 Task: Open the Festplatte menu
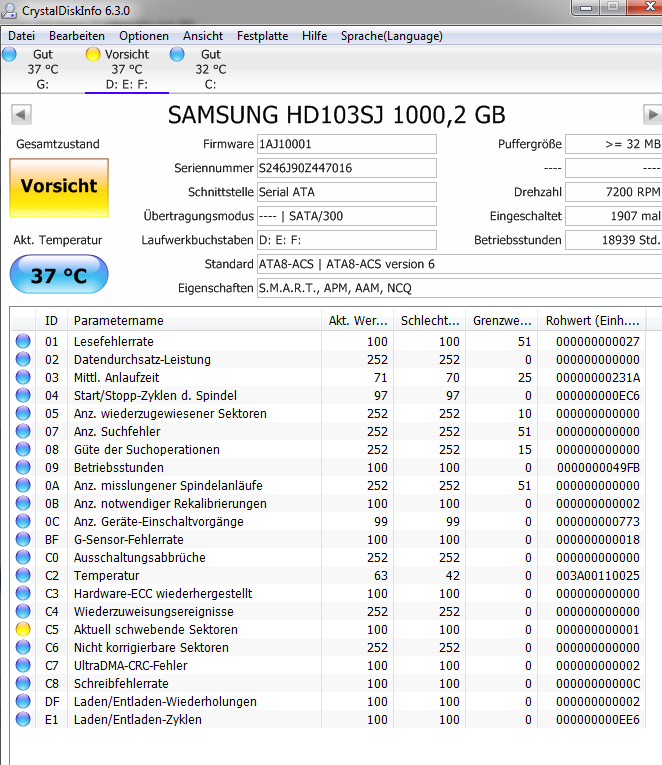[262, 36]
